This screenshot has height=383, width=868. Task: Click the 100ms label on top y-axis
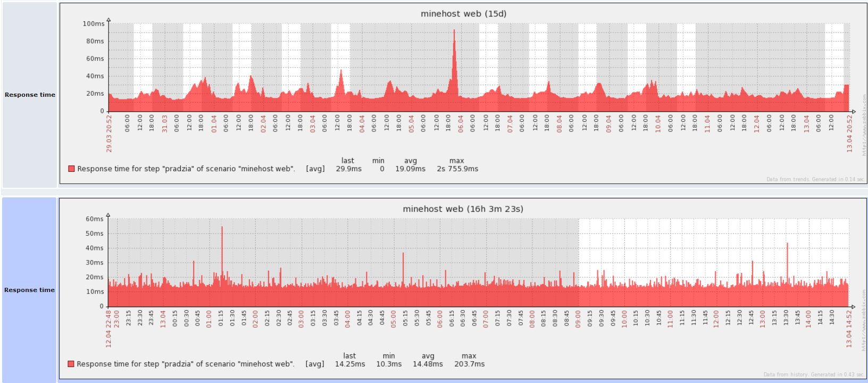94,23
